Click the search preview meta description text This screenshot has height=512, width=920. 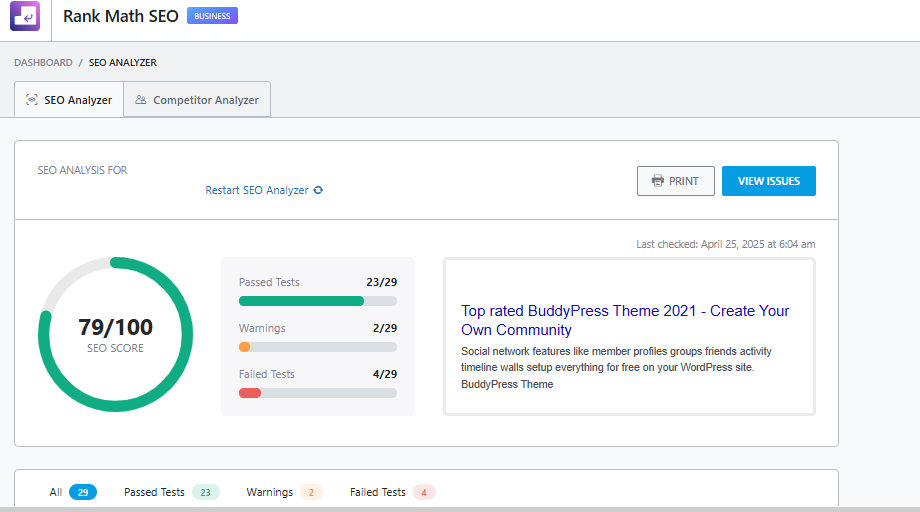coord(616,368)
